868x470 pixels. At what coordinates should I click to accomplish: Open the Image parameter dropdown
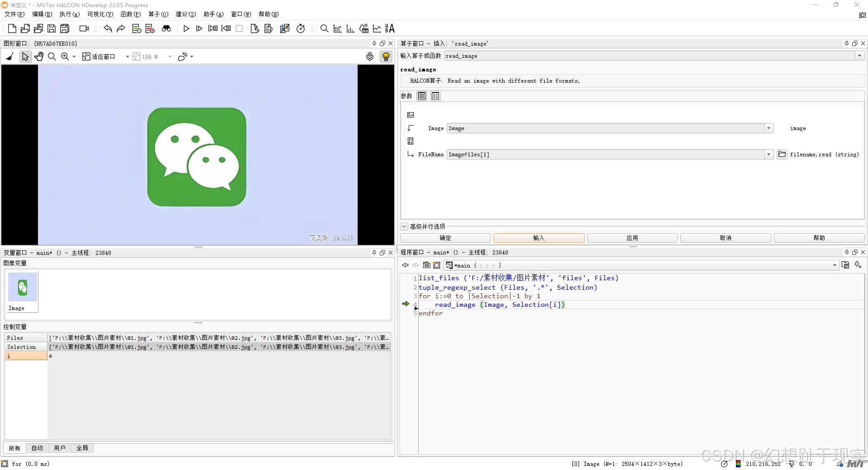[x=769, y=128]
